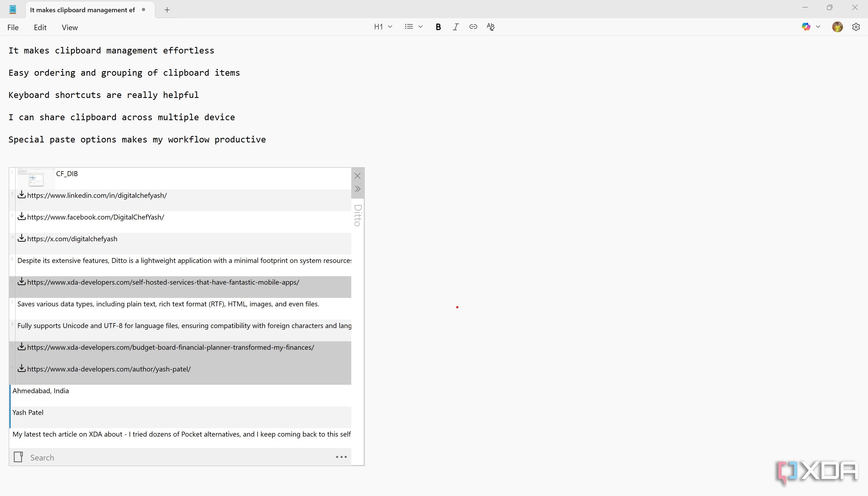The width and height of the screenshot is (868, 496).
Task: Select the 'Ahmedabad, India' clip
Action: pos(180,395)
